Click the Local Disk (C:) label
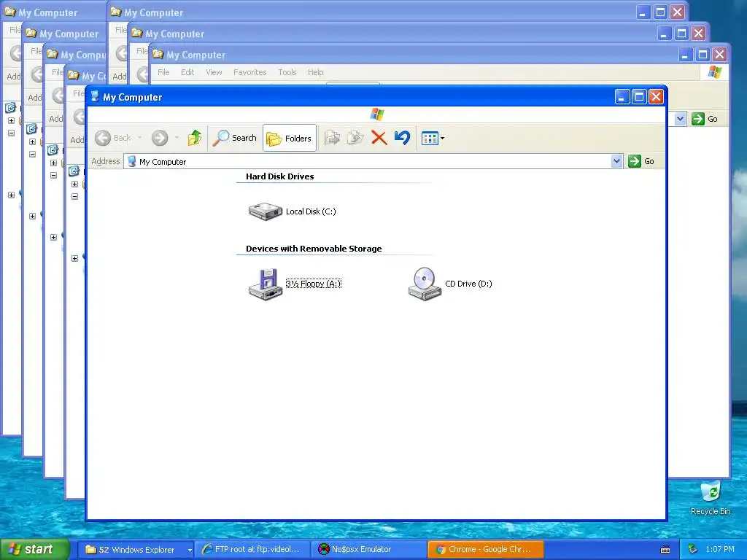Viewport: 747px width, 560px height. [x=311, y=211]
